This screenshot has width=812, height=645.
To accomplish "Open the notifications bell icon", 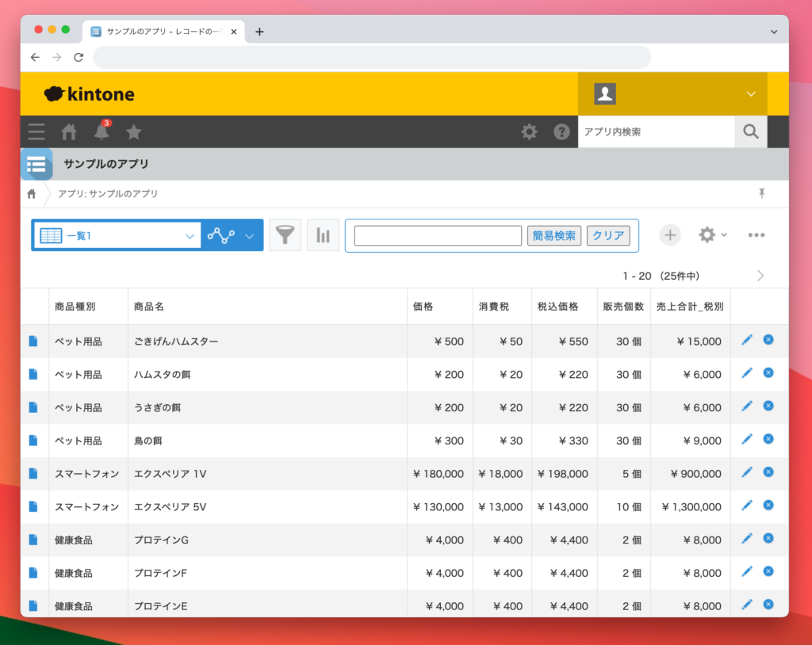I will (101, 132).
